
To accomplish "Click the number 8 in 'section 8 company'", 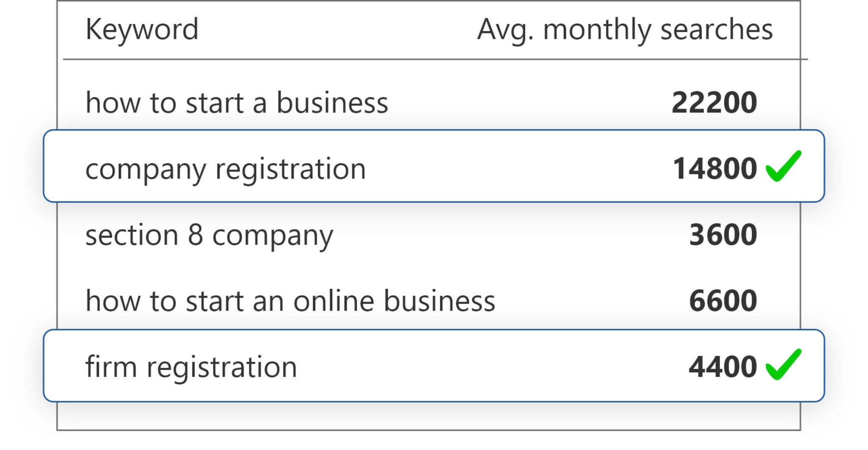I will (195, 235).
